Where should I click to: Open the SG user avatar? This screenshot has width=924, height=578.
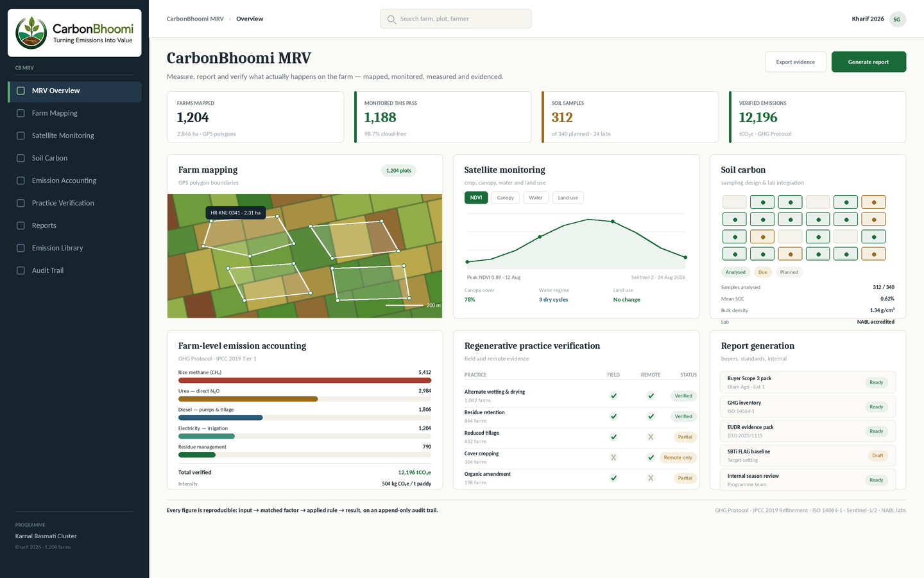(x=897, y=19)
